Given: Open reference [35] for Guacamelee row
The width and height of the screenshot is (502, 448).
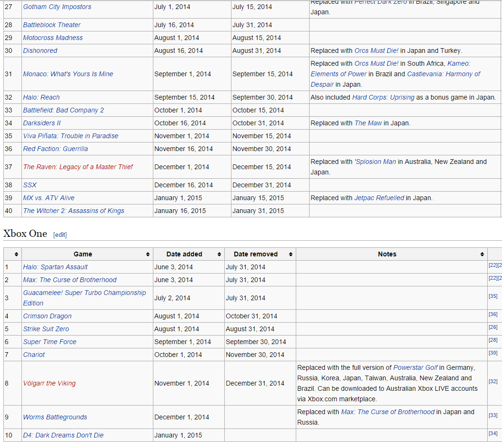Looking at the screenshot, I should [x=493, y=296].
